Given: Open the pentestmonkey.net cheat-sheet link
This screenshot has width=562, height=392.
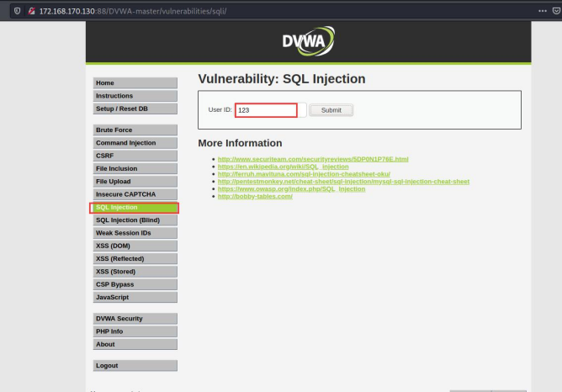Looking at the screenshot, I should (x=343, y=182).
